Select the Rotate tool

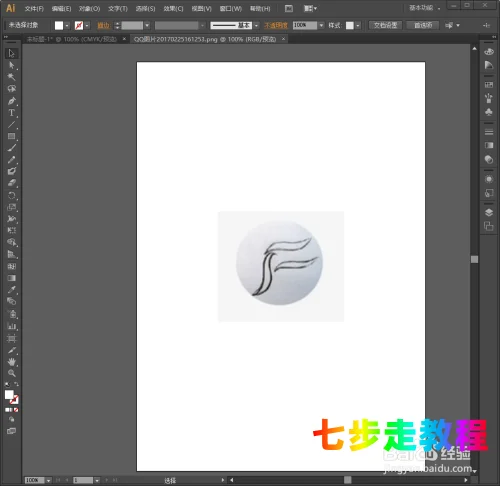click(x=11, y=195)
